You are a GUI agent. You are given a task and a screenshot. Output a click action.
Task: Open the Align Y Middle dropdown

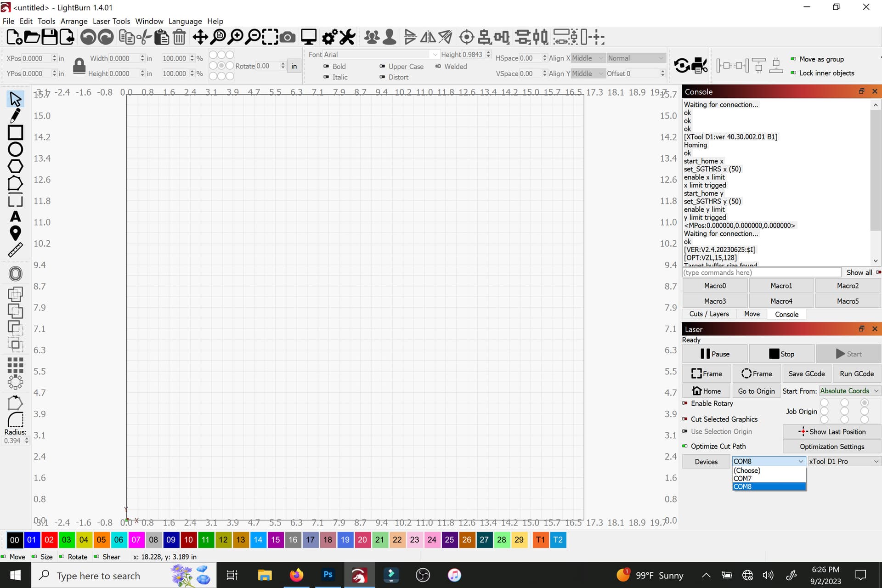click(588, 73)
